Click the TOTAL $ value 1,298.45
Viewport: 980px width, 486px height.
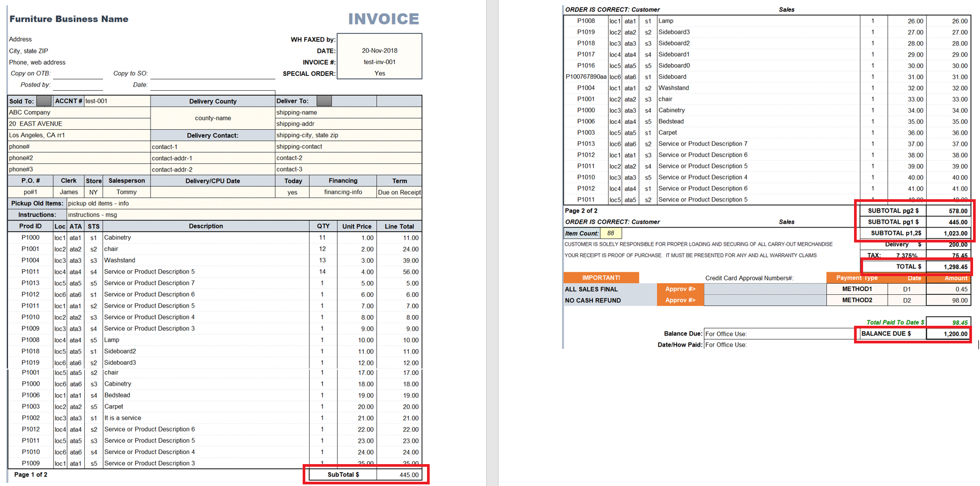point(955,267)
